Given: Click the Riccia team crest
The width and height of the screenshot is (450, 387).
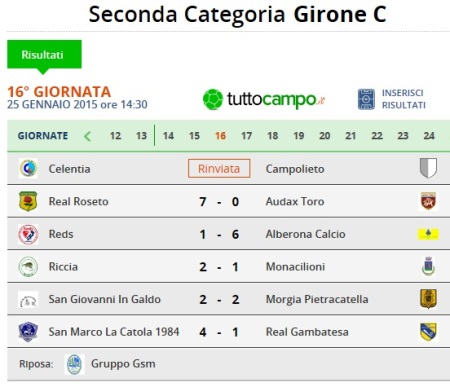Looking at the screenshot, I should coord(28,267).
